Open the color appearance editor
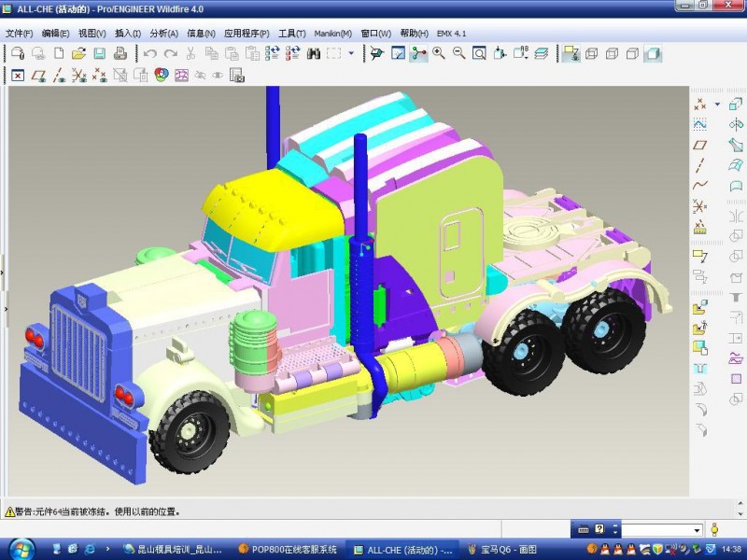The width and height of the screenshot is (747, 560). point(162,75)
